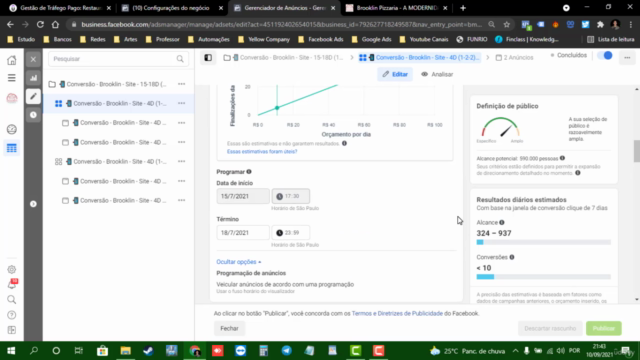
Task: Click info icon beside Alcance potencial
Action: point(562,158)
